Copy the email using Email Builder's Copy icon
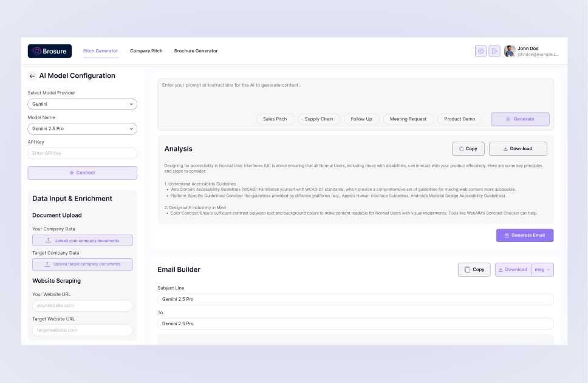The height and width of the screenshot is (383, 588). pyautogui.click(x=468, y=269)
